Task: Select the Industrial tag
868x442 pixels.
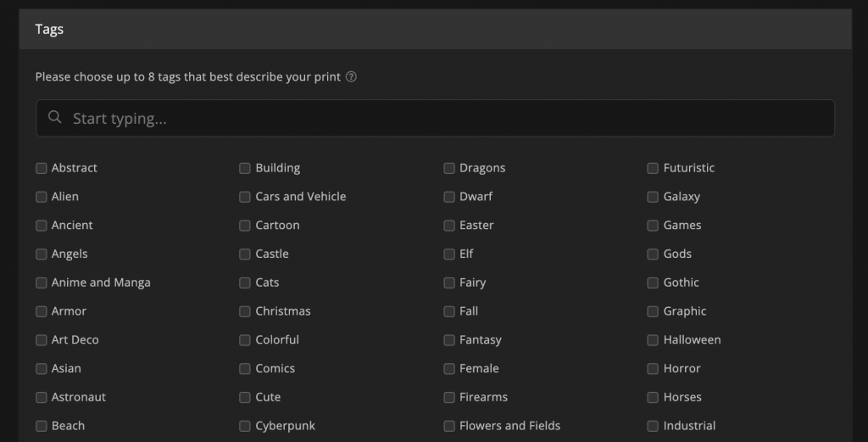Action: point(653,426)
